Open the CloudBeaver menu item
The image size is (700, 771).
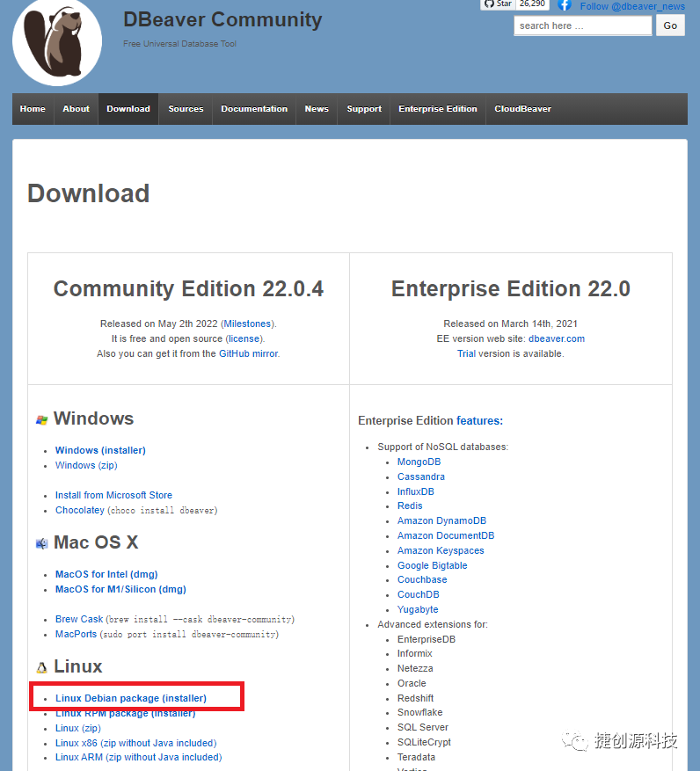522,109
